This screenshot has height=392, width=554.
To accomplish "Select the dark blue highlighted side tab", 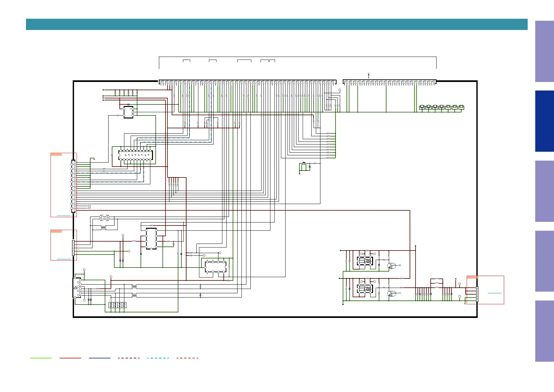I will coord(544,121).
